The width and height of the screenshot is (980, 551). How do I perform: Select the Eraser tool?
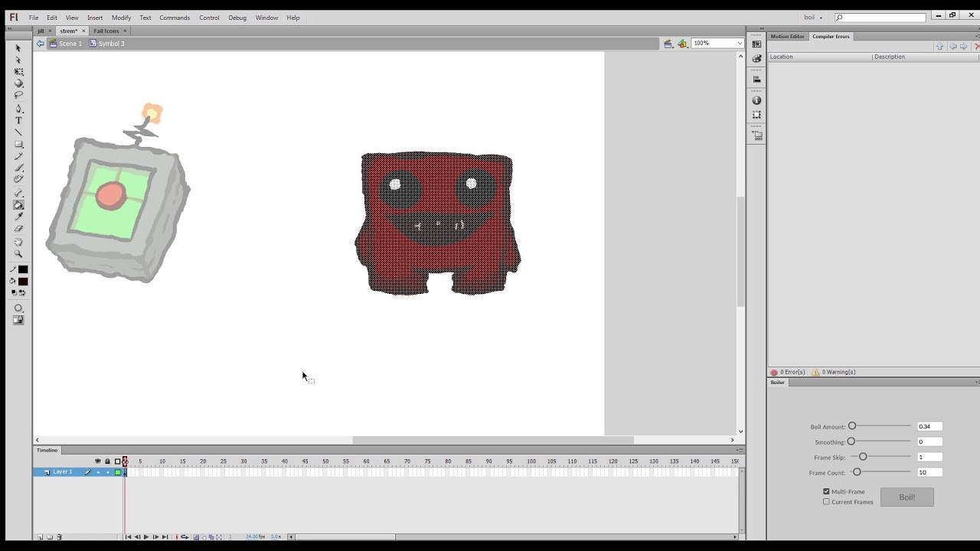pos(18,229)
